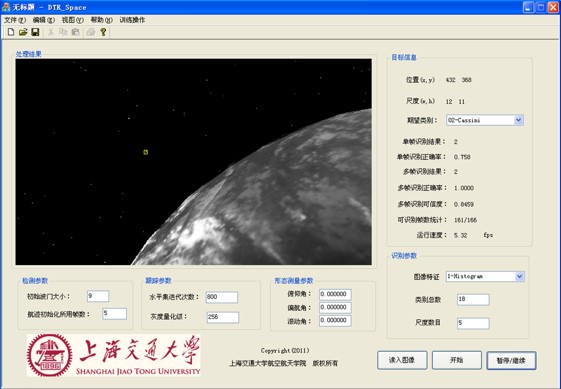Open the 帮助(H) menu

click(x=102, y=20)
